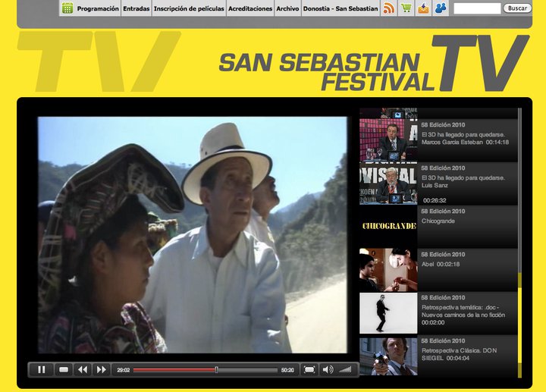Open the Programación menu
Image resolution: width=546 pixels, height=392 pixels.
point(98,8)
